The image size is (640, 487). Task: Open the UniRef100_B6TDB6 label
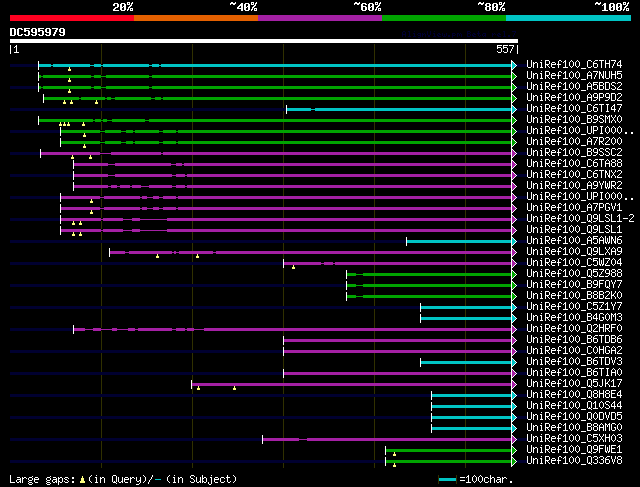[x=574, y=340]
